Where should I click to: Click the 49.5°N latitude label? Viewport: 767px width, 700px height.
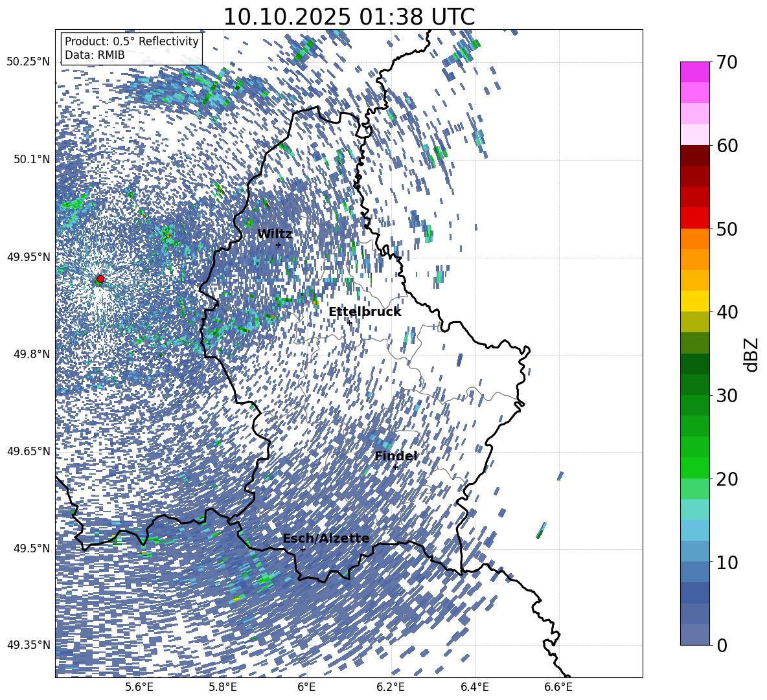tap(31, 548)
